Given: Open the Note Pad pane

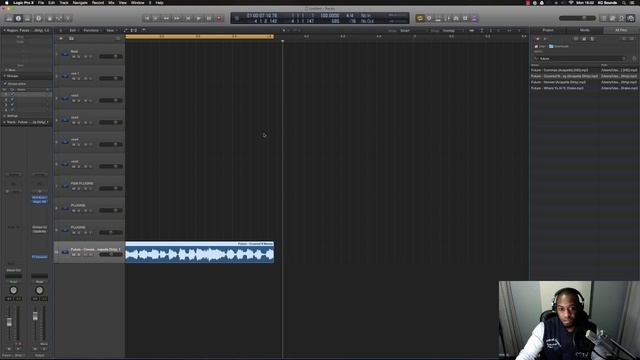Looking at the screenshot, I should [x=613, y=18].
